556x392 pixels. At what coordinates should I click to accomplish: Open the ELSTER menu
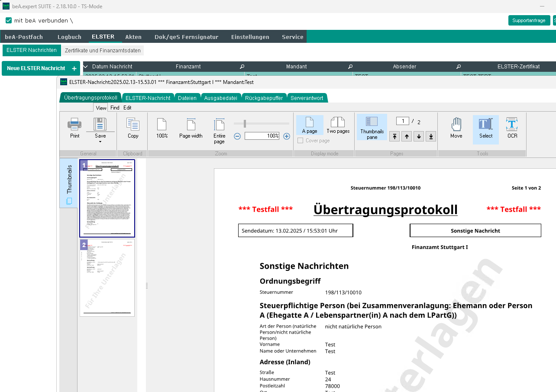[x=103, y=37]
